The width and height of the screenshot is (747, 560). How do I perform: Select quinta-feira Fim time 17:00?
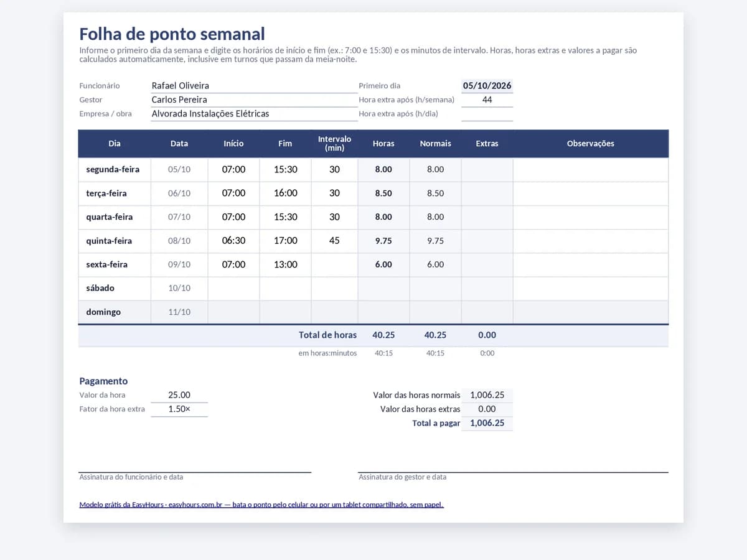[285, 241]
